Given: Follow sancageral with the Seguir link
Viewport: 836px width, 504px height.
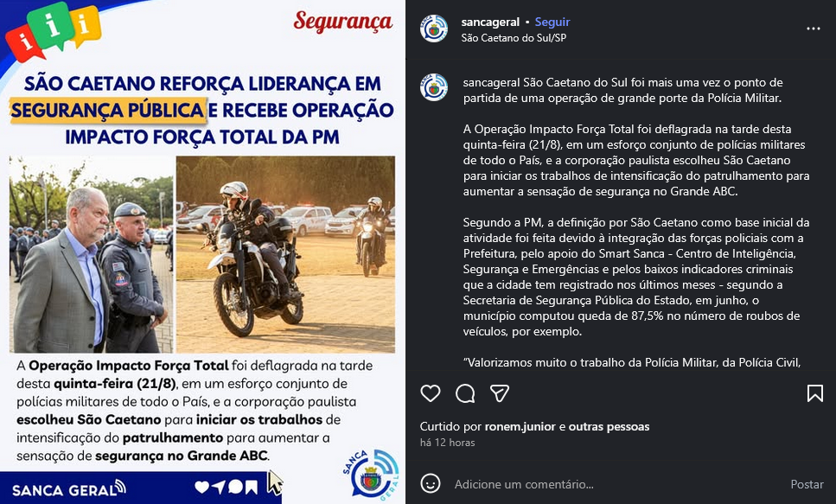Looking at the screenshot, I should 552,22.
